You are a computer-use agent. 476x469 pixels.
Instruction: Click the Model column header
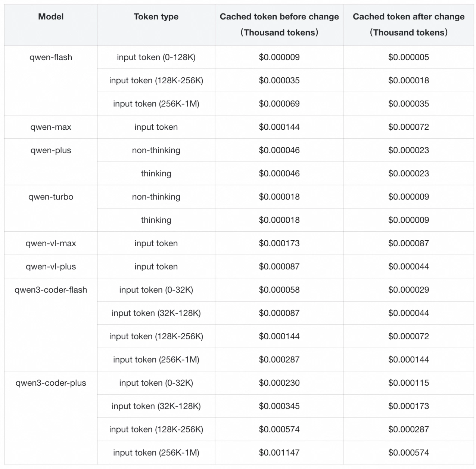[51, 17]
